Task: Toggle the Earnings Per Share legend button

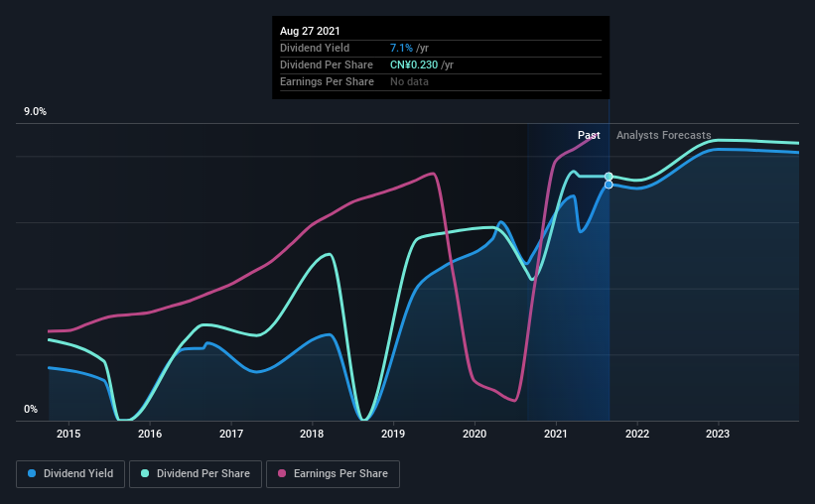Action: tap(333, 474)
